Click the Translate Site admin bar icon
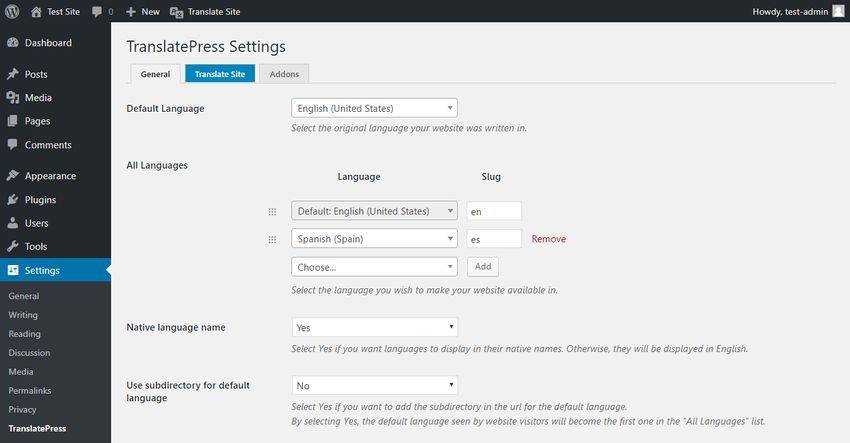This screenshot has width=850, height=443. click(x=176, y=12)
